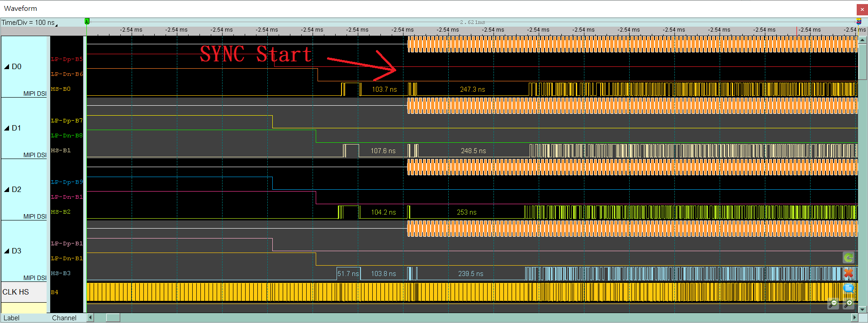Viewport: 868px width, 323px height.
Task: Click the green refresh arrow icon
Action: pyautogui.click(x=849, y=257)
